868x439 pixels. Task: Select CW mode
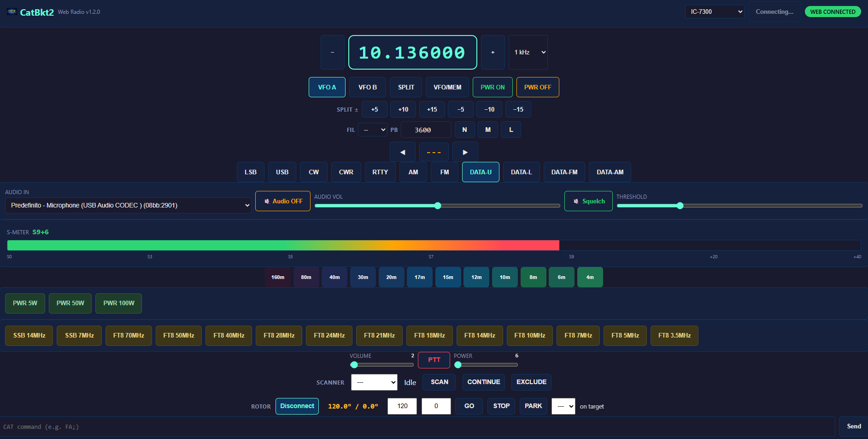coord(314,172)
